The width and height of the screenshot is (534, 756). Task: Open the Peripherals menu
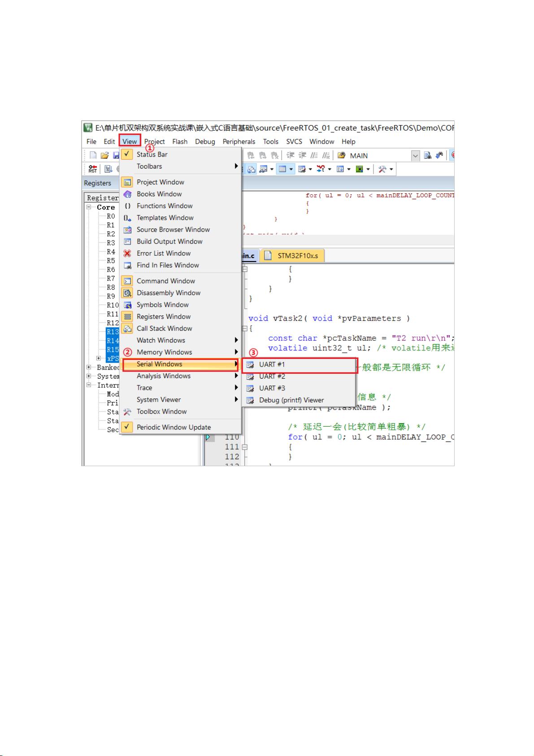(239, 142)
